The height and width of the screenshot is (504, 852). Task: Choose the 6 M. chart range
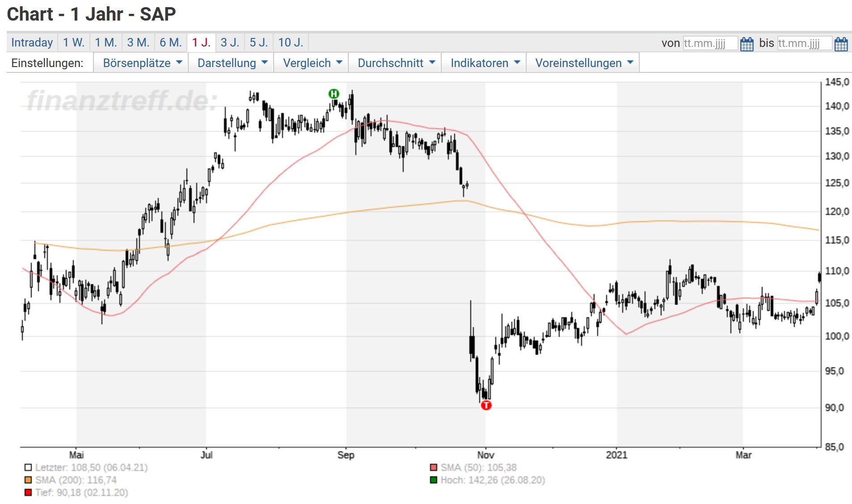(x=171, y=42)
